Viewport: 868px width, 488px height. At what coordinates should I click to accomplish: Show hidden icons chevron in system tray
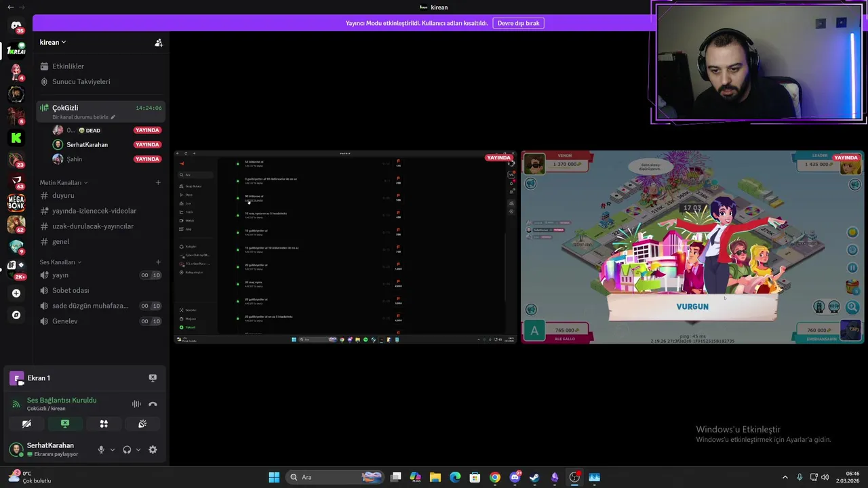pos(785,477)
